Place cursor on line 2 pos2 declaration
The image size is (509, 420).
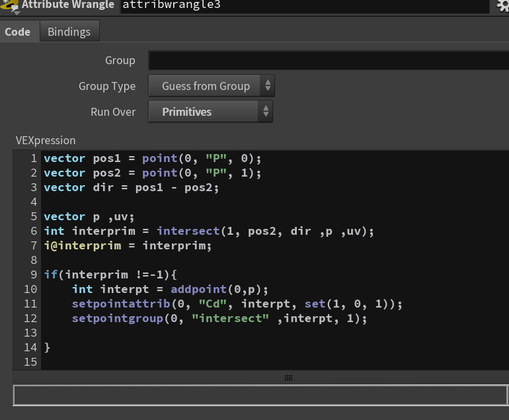pos(152,173)
